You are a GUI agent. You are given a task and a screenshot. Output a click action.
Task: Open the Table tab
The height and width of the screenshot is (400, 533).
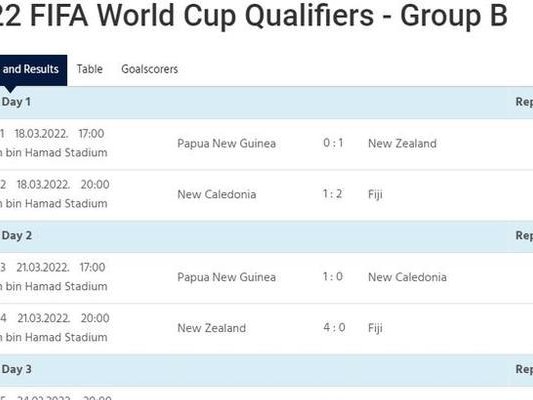point(89,69)
